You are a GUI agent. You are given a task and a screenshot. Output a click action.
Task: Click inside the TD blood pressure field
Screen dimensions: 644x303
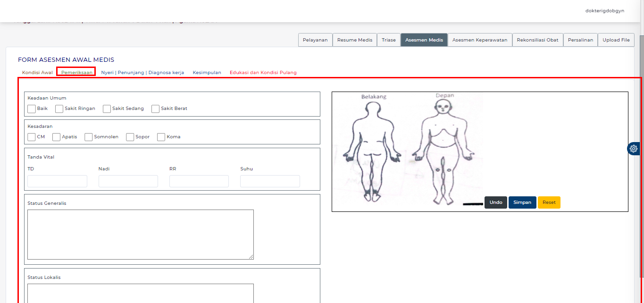coord(57,181)
